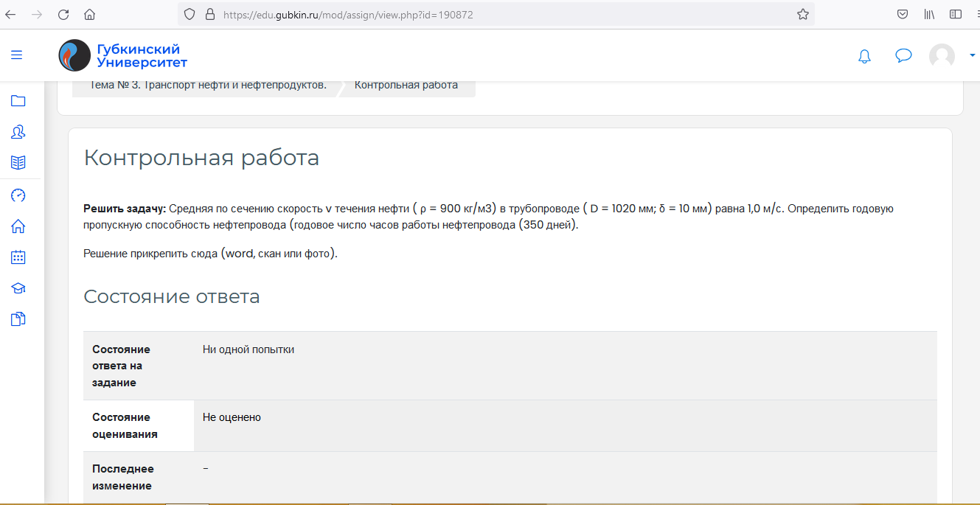The height and width of the screenshot is (505, 980).
Task: Click the Губкинский Университет logo
Action: (x=123, y=55)
